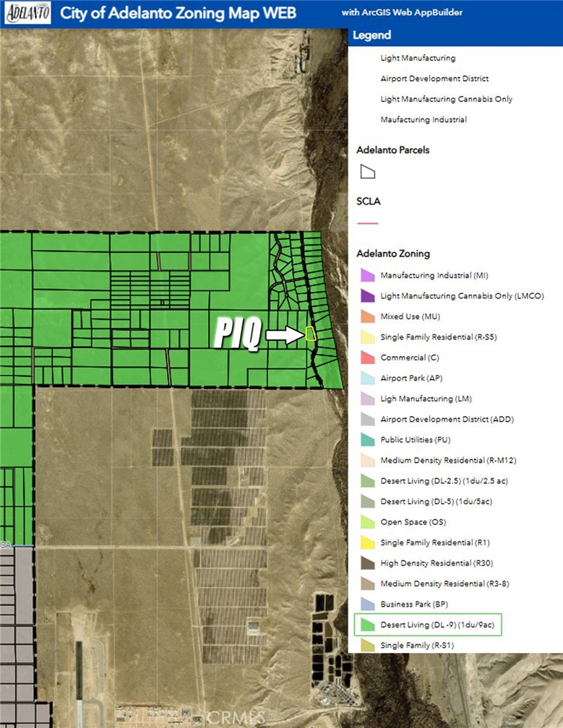This screenshot has width=563, height=728.
Task: Click the Adelanto Parcels section heading
Action: pyautogui.click(x=392, y=150)
